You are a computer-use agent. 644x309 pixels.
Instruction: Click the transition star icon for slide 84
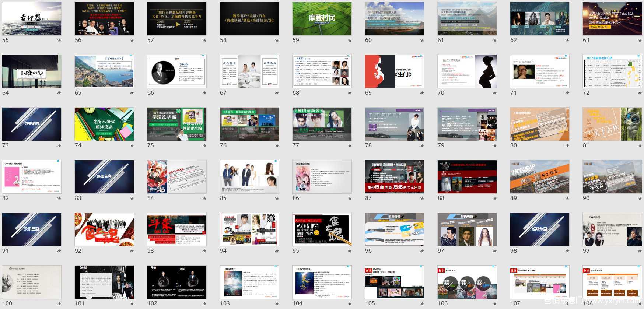(x=204, y=199)
